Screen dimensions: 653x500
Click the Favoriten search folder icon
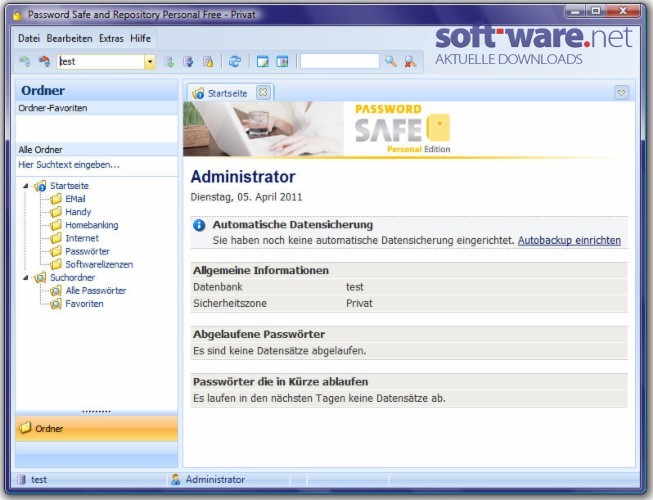click(56, 303)
